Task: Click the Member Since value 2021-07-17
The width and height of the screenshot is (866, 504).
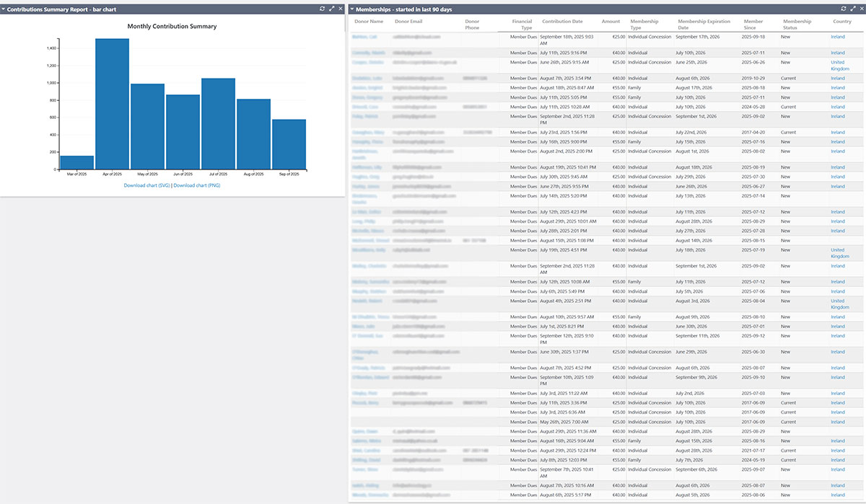Action: click(753, 451)
